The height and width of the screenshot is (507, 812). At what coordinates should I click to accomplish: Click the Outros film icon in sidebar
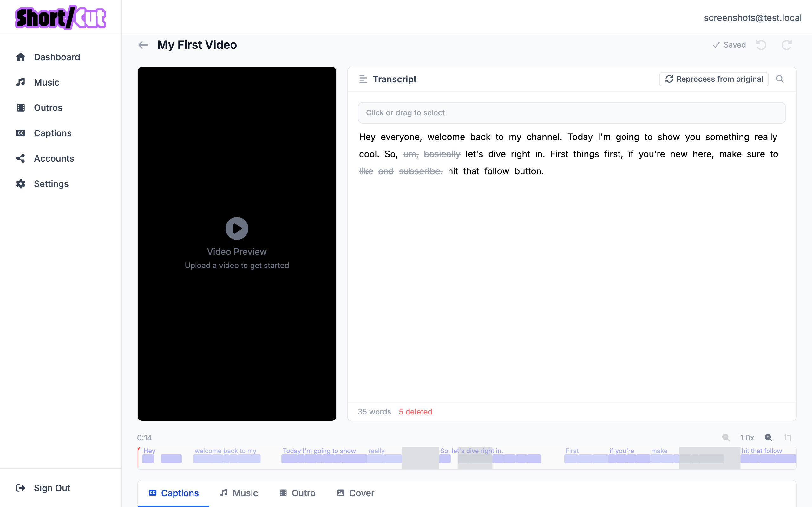click(x=21, y=107)
